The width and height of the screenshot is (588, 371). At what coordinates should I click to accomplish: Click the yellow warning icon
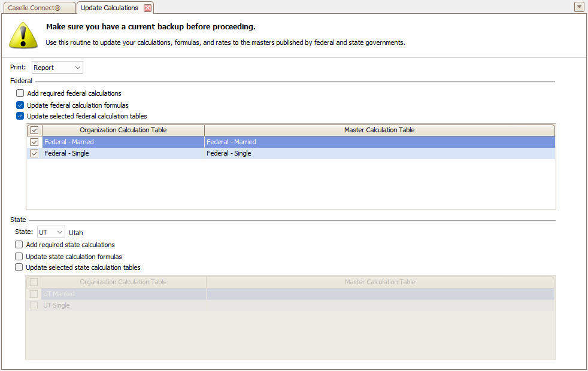pyautogui.click(x=23, y=35)
